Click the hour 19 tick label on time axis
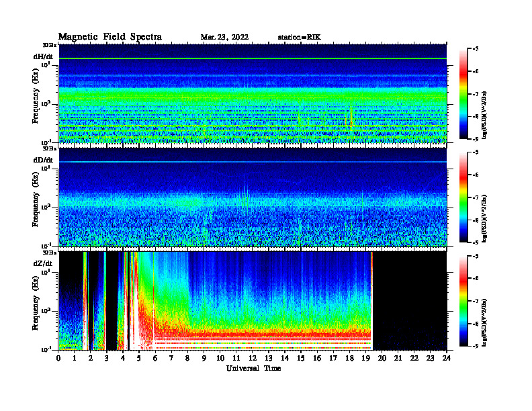Viewport: 532px width, 411px height. click(x=365, y=358)
